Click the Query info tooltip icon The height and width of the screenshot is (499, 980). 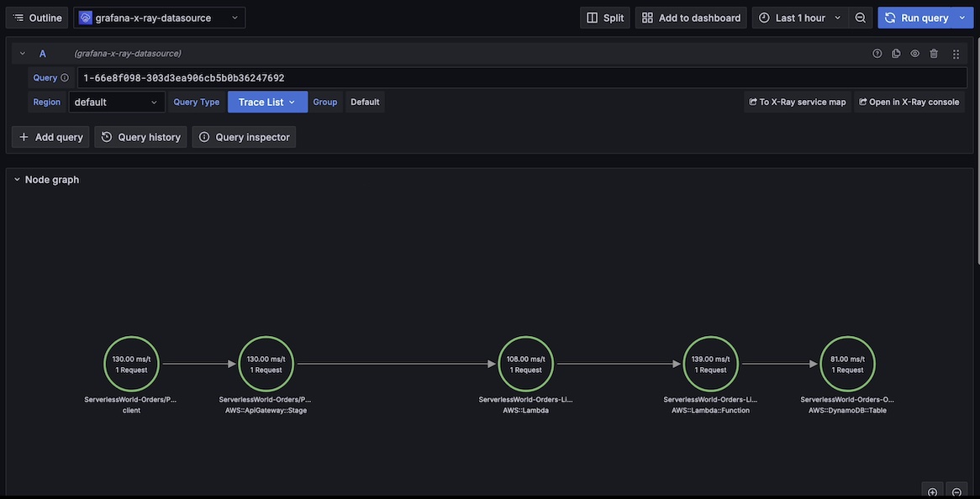tap(65, 78)
